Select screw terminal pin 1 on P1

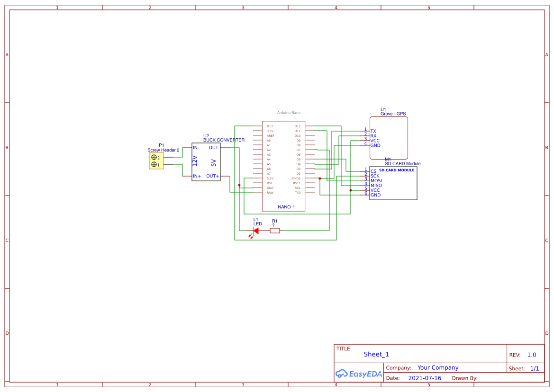pyautogui.click(x=154, y=165)
